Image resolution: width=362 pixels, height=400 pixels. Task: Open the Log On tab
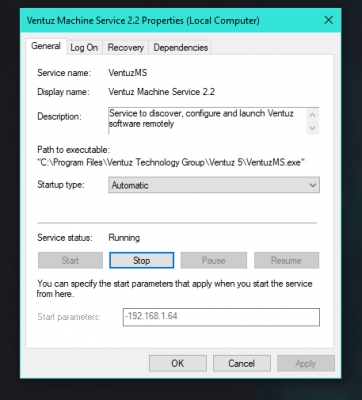coord(84,48)
